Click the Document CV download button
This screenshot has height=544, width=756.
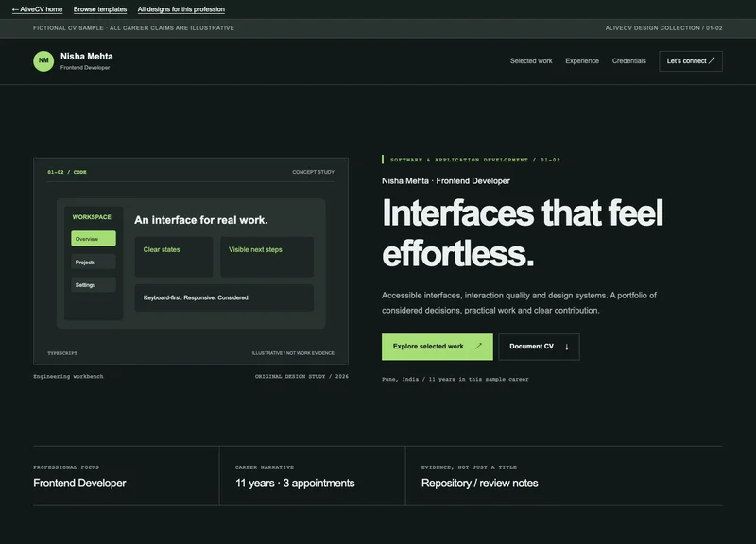[539, 347]
